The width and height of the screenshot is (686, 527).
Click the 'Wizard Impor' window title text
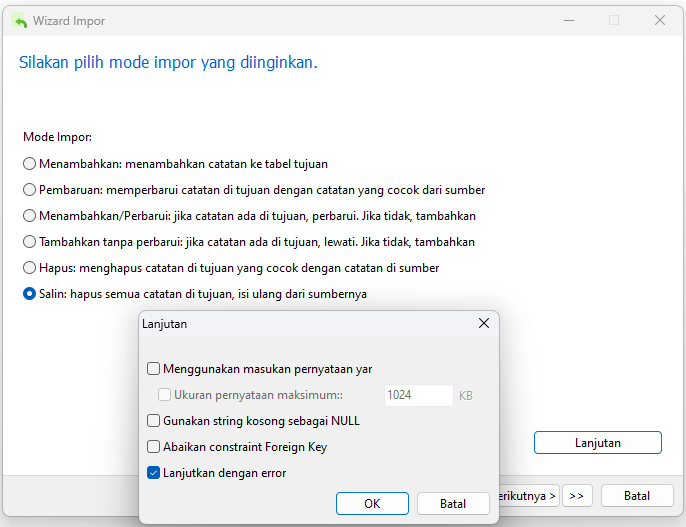coord(69,21)
